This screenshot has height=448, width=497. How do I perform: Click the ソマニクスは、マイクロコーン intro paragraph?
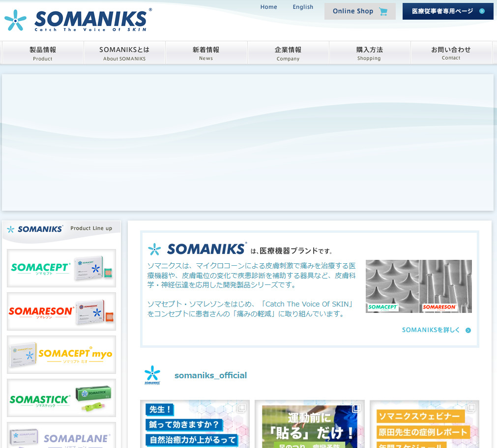pyautogui.click(x=251, y=275)
